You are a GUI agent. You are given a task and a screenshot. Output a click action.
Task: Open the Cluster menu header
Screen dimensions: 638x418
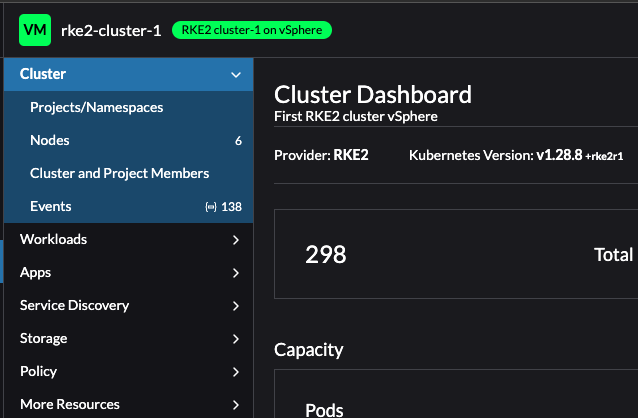tap(129, 74)
